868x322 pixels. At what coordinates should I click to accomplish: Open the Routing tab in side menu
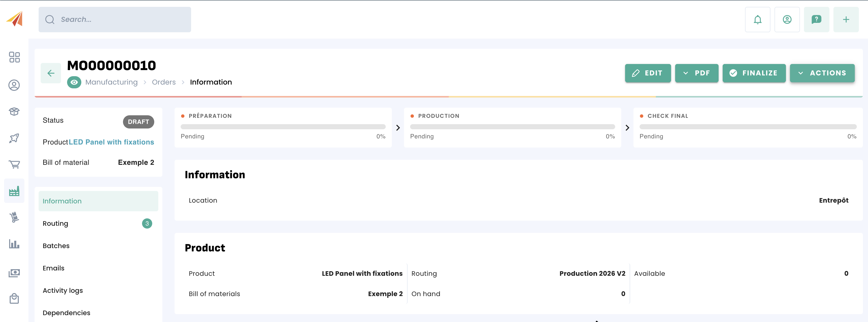coord(56,223)
